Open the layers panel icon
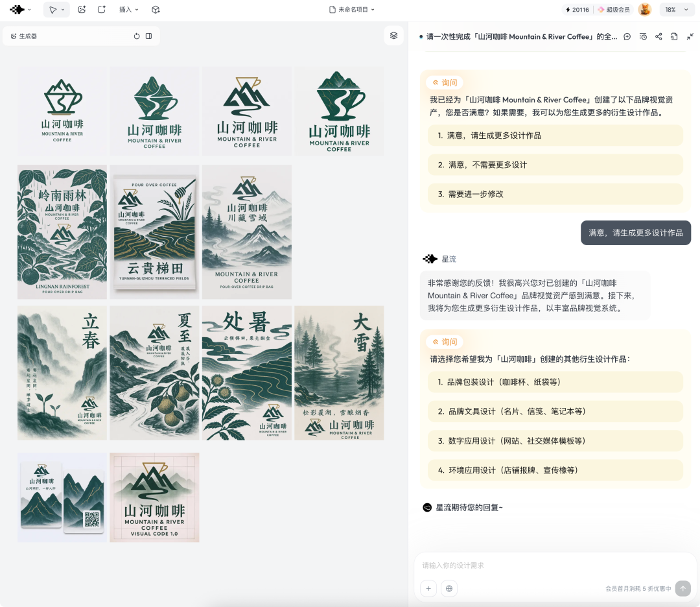 point(394,36)
